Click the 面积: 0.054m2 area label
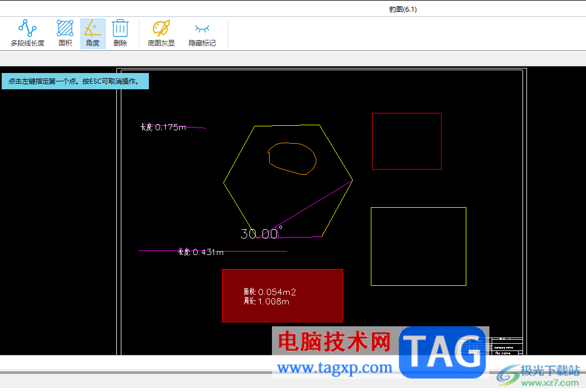Screen dimensions: 586x392 click(270, 291)
